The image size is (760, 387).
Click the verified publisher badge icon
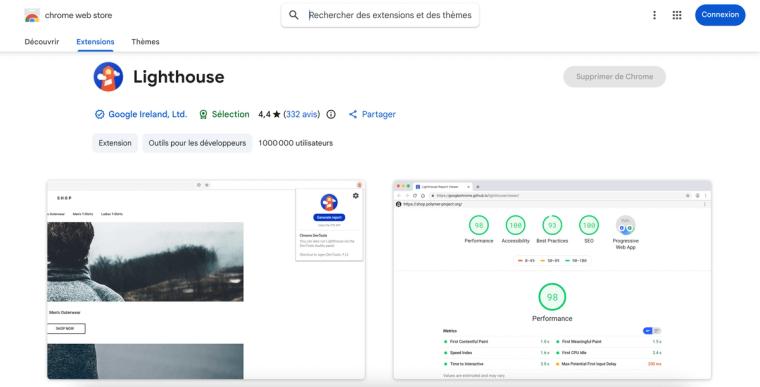[99, 114]
